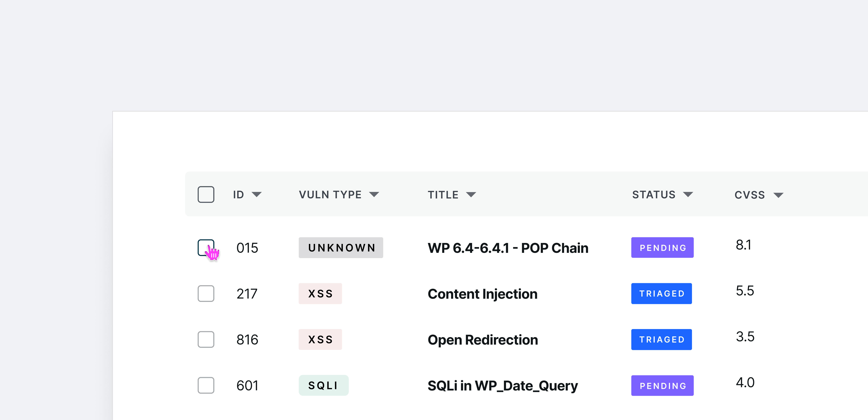Open the Open Redirection report title

tap(482, 340)
